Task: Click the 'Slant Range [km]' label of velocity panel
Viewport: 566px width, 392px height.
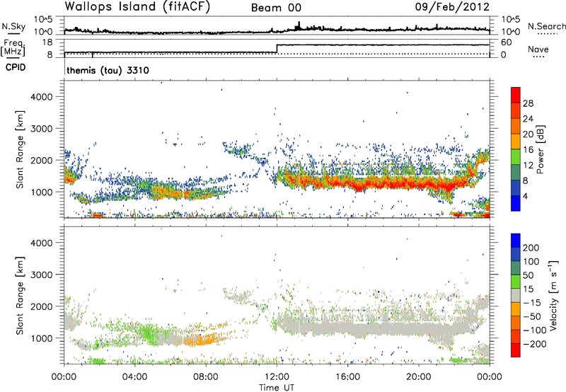Action: pos(20,296)
